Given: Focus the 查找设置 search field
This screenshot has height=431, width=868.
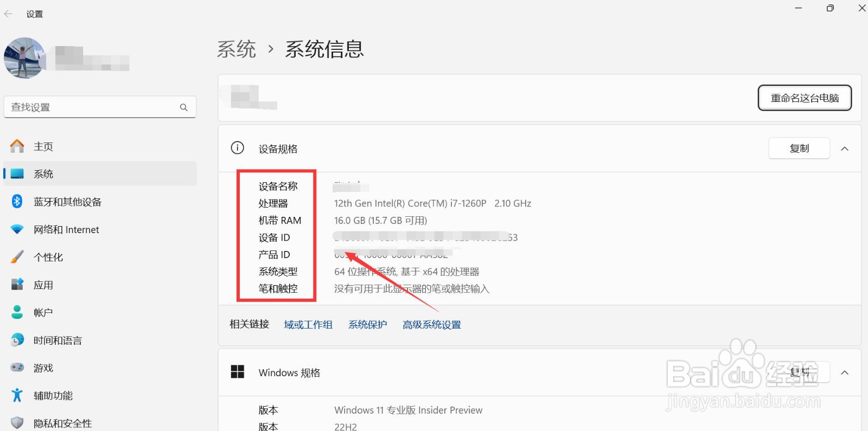Looking at the screenshot, I should pos(100,107).
